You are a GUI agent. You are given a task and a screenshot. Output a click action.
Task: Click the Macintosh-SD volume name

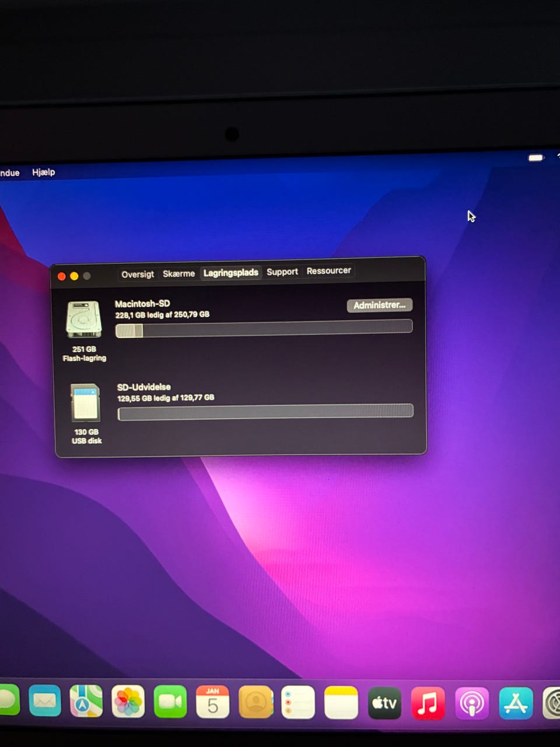(x=142, y=303)
